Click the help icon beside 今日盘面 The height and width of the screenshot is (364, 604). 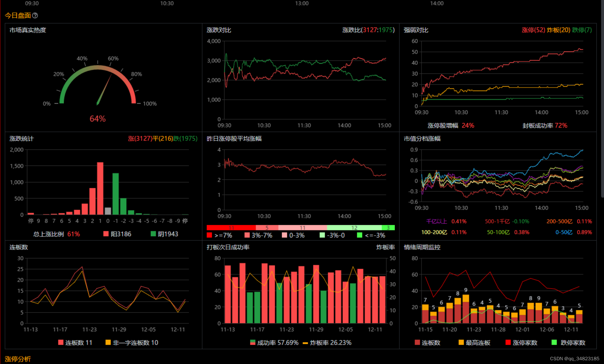(35, 15)
